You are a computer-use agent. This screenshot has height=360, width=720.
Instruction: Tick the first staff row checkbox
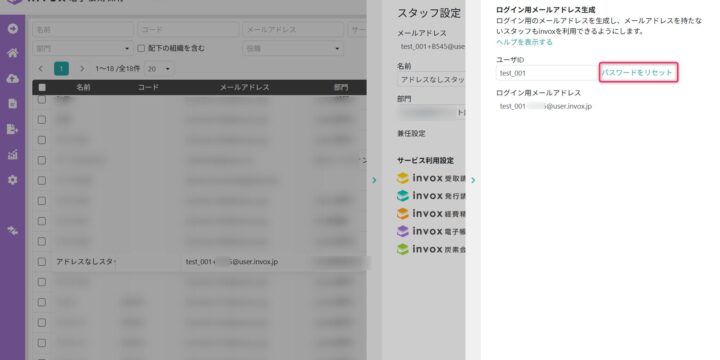coord(42,99)
